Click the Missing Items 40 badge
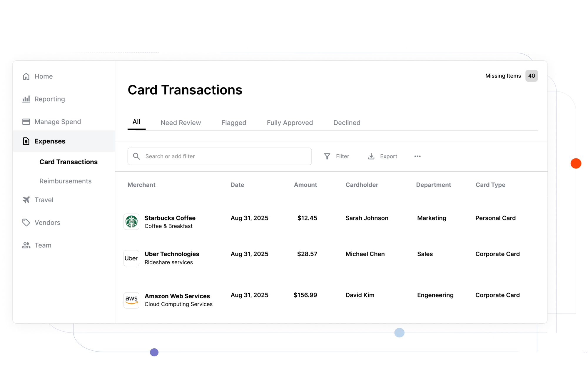Image resolution: width=588 pixels, height=388 pixels. [531, 76]
